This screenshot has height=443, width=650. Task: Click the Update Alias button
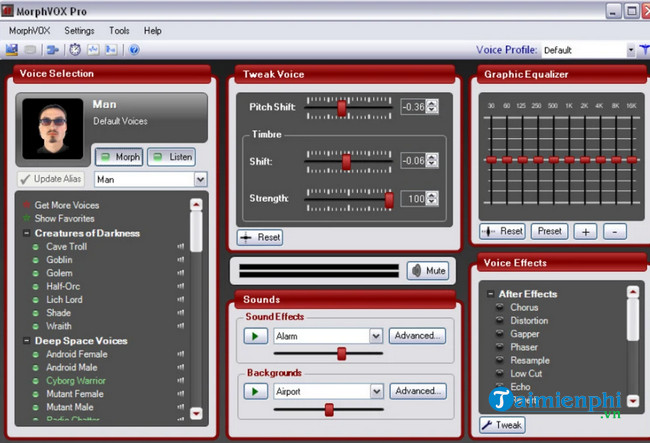pyautogui.click(x=51, y=179)
